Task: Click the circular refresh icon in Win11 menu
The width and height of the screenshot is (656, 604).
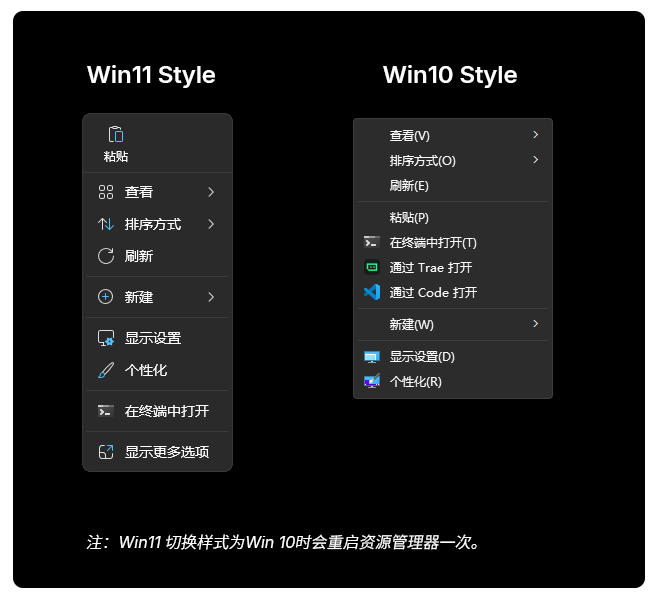Action: 106,256
